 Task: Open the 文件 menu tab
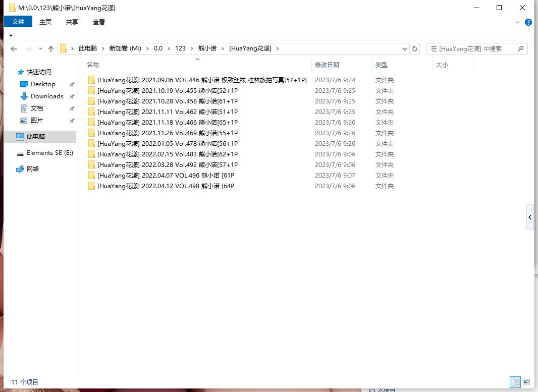(x=18, y=22)
